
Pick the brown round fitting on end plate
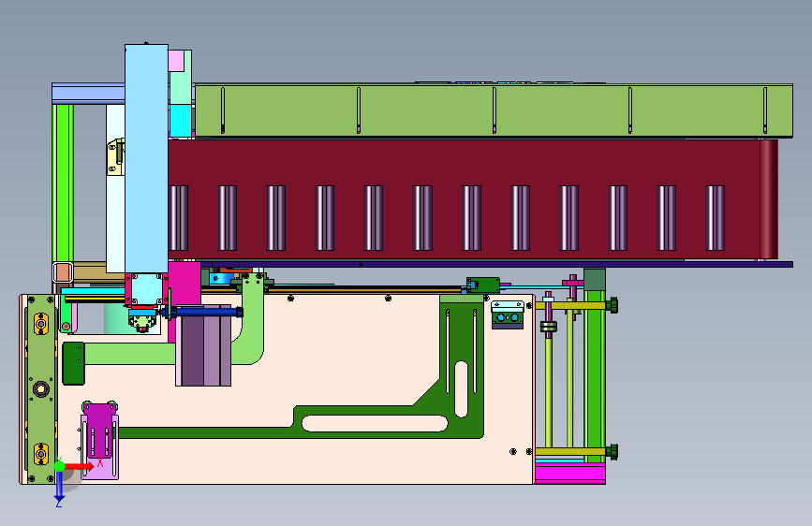pyautogui.click(x=41, y=388)
